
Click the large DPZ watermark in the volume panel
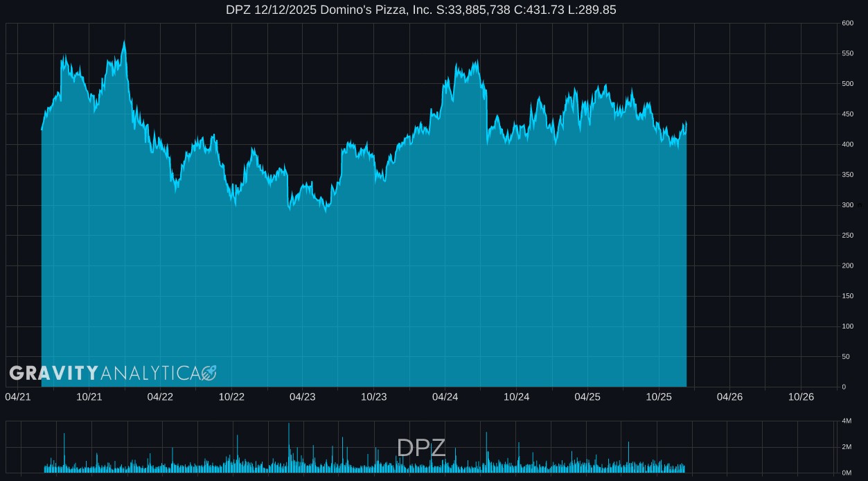(421, 448)
